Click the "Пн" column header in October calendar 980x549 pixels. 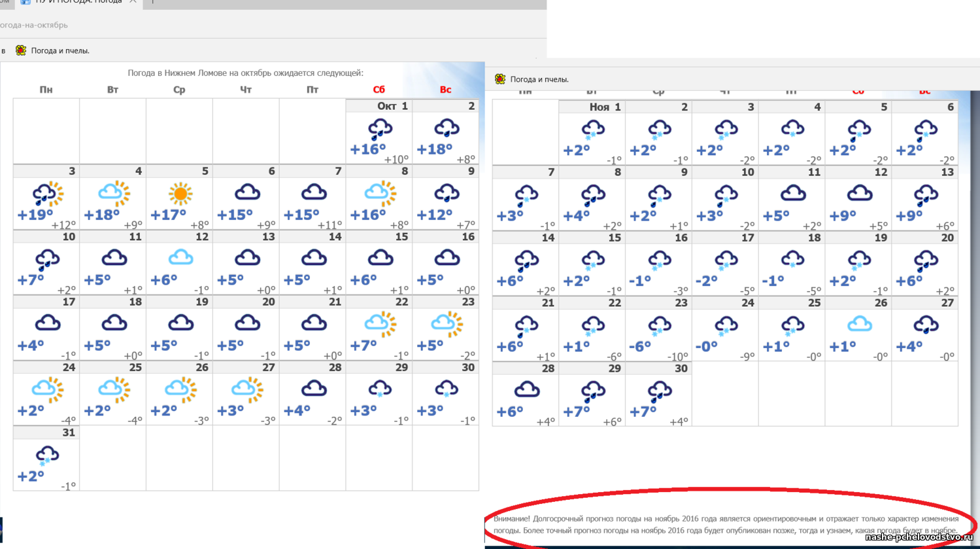point(46,90)
